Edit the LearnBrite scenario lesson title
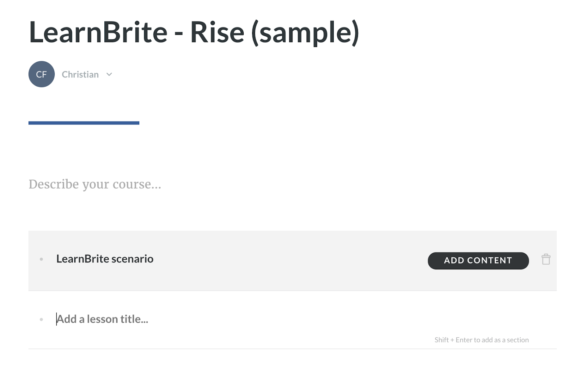The image size is (588, 370). pyautogui.click(x=105, y=259)
